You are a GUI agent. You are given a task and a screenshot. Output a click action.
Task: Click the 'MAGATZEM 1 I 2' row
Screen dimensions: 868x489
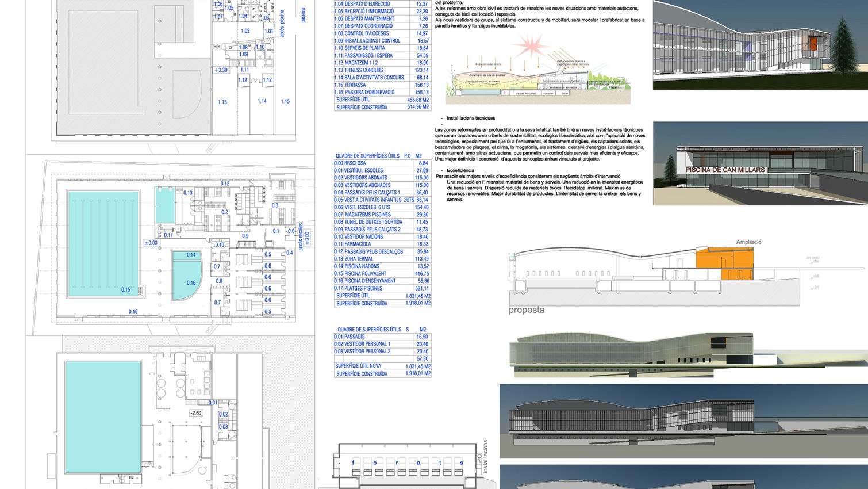tap(382, 63)
